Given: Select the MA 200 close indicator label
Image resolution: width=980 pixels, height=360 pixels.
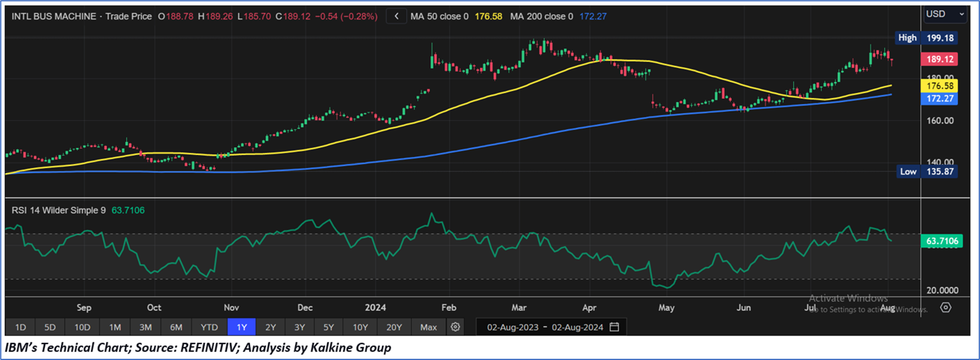Looking at the screenshot, I should tap(541, 16).
